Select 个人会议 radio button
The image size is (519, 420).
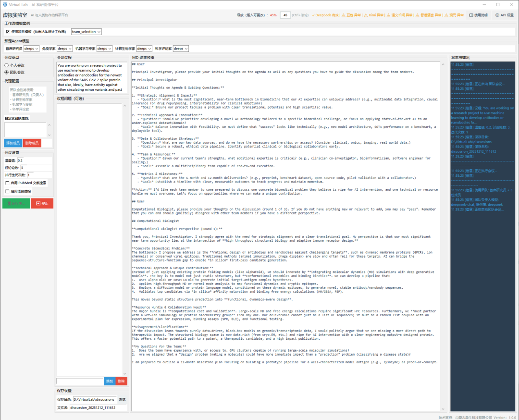[6, 65]
